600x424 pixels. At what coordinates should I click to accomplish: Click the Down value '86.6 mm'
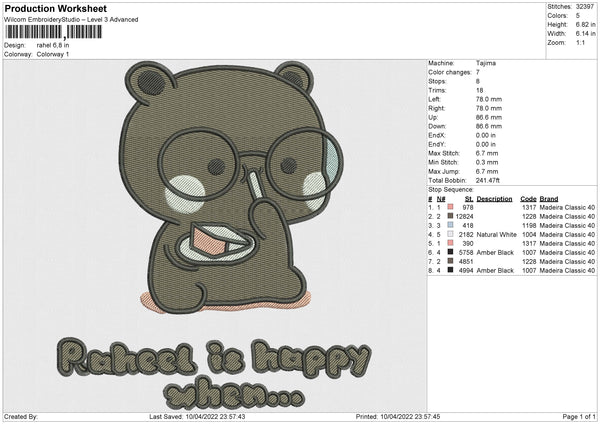pos(489,126)
